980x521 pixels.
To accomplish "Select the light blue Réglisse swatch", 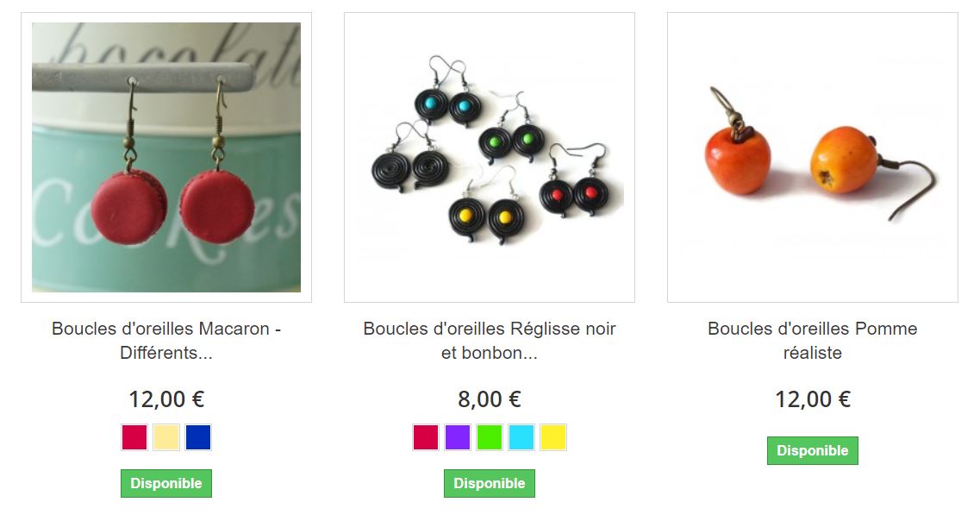I will tap(521, 437).
